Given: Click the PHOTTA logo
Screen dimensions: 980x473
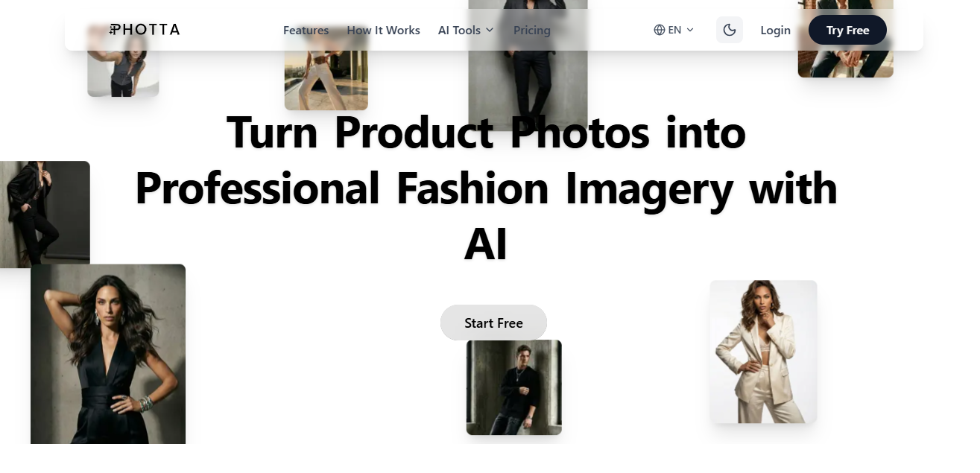Looking at the screenshot, I should pos(145,30).
